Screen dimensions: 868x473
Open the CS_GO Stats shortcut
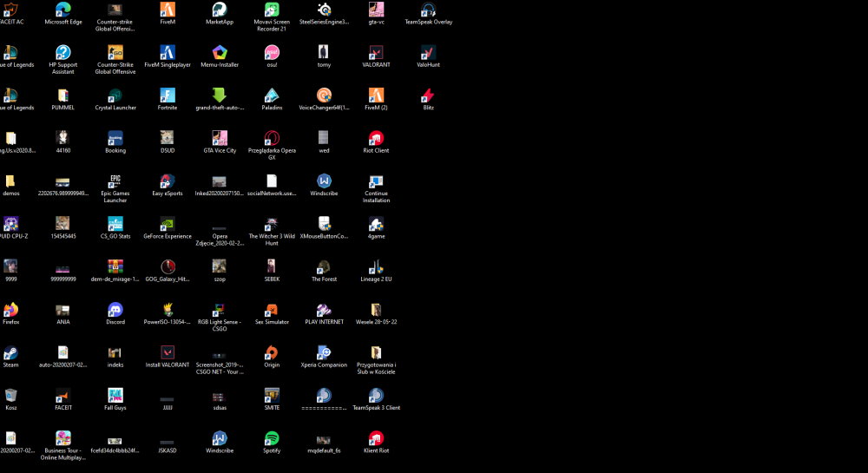click(115, 224)
